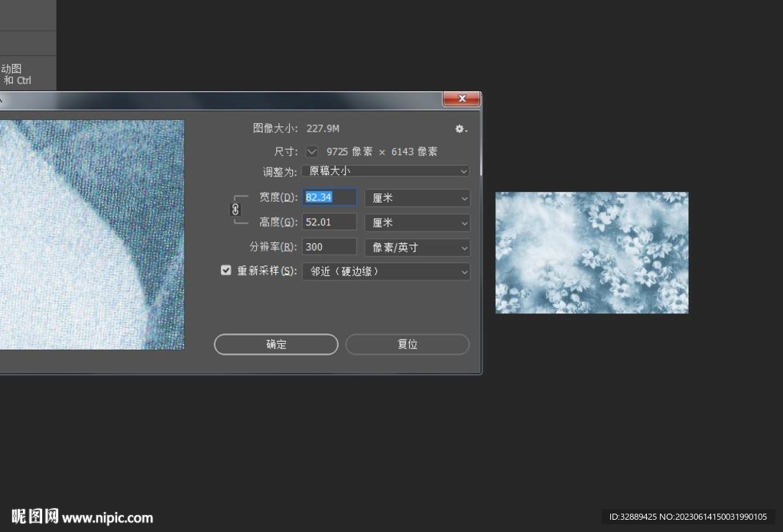The height and width of the screenshot is (532, 783).
Task: Click the resolution field showing 300
Action: tap(329, 246)
